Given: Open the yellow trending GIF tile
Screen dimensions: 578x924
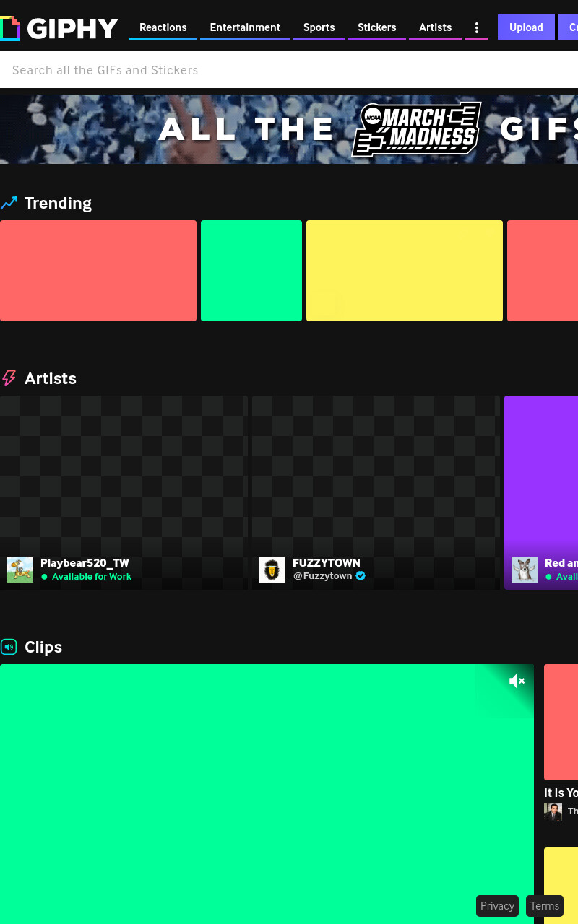Looking at the screenshot, I should (x=405, y=271).
